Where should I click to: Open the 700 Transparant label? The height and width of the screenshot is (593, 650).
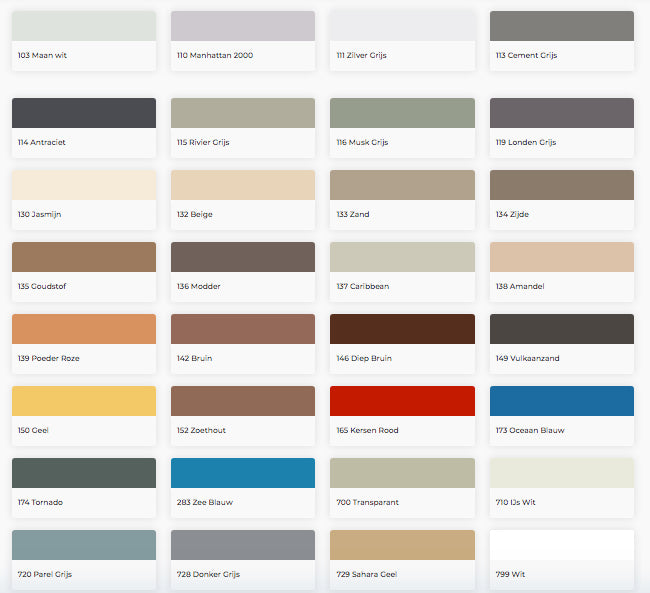point(367,502)
